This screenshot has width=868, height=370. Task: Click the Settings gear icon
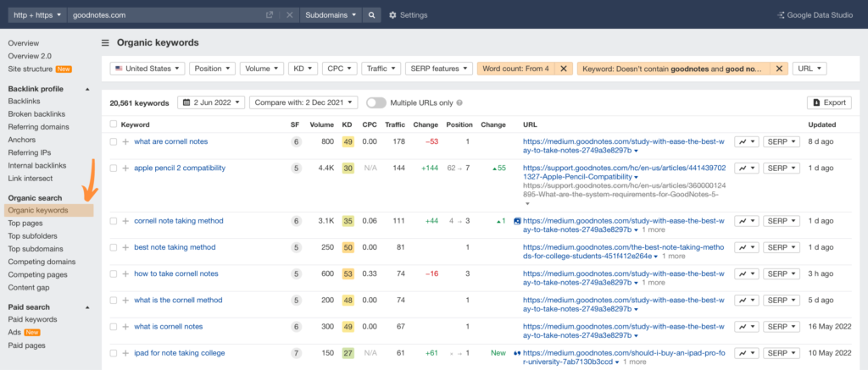click(x=392, y=15)
